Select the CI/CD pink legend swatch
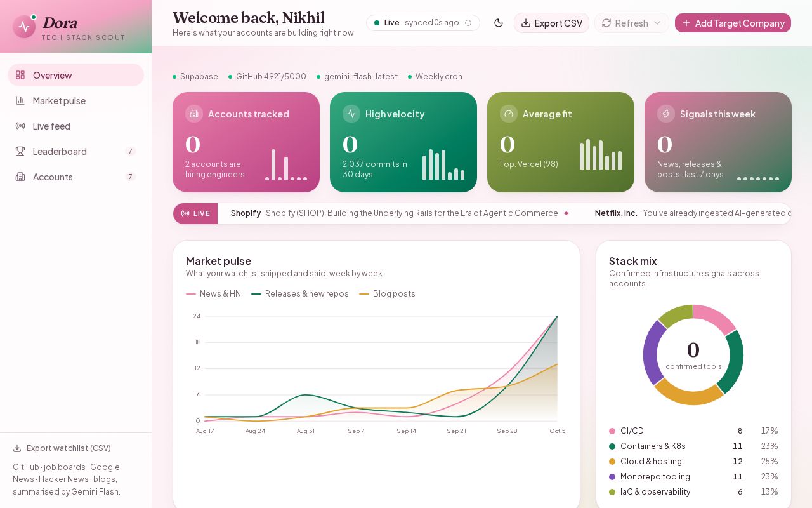812x508 pixels. click(612, 431)
